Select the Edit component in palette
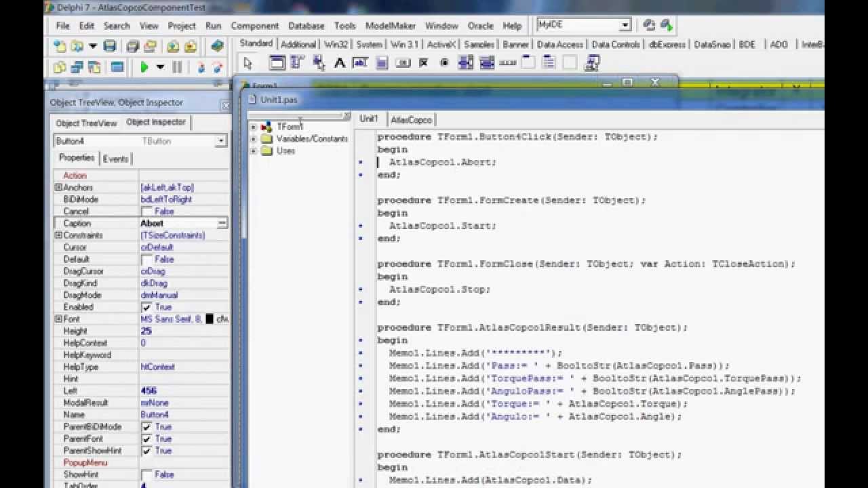Viewport: 868px width, 488px height. (x=361, y=63)
